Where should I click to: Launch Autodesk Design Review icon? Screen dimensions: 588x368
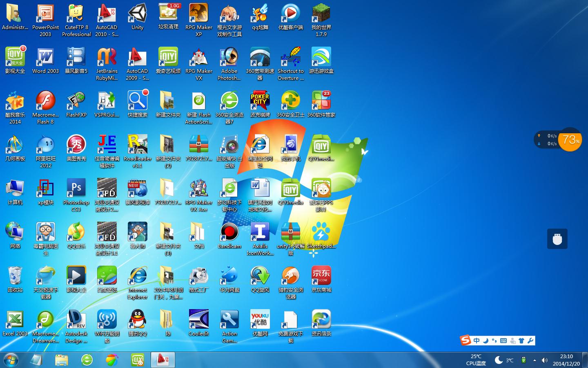[x=76, y=326]
